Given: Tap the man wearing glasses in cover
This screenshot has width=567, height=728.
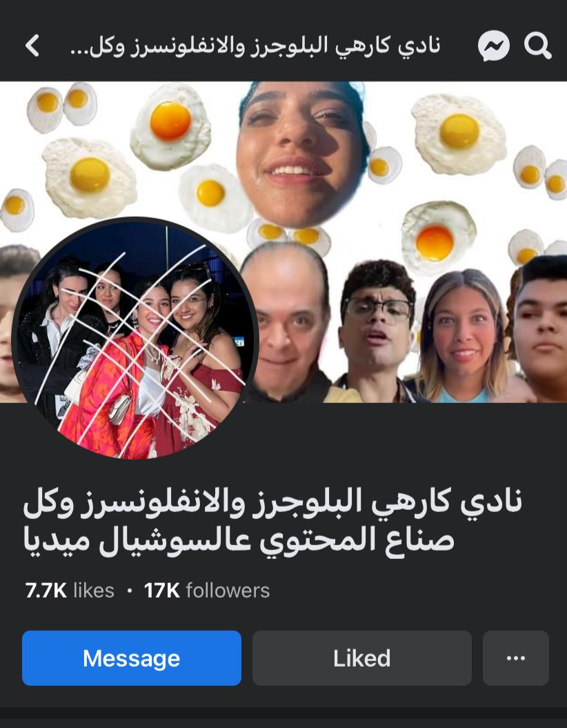Looking at the screenshot, I should (x=377, y=330).
